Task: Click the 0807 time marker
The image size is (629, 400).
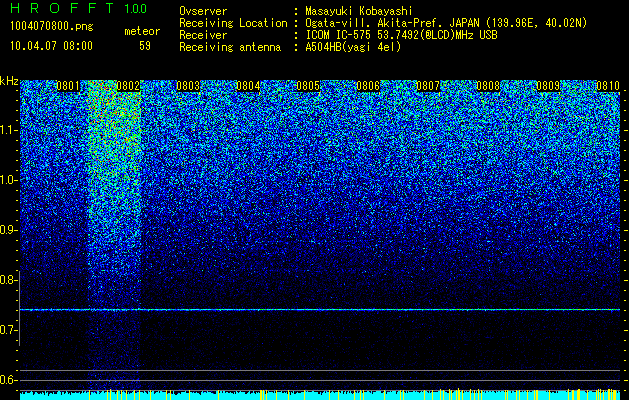Action: (428, 86)
